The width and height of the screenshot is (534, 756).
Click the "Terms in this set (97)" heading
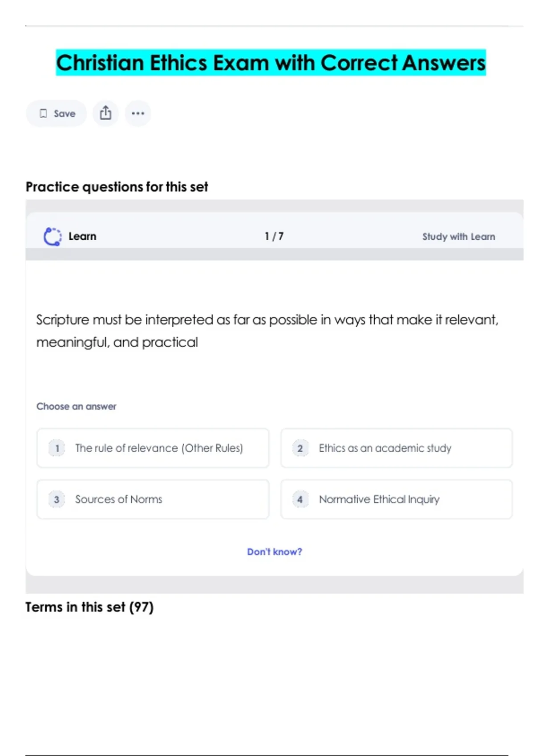[x=89, y=607]
